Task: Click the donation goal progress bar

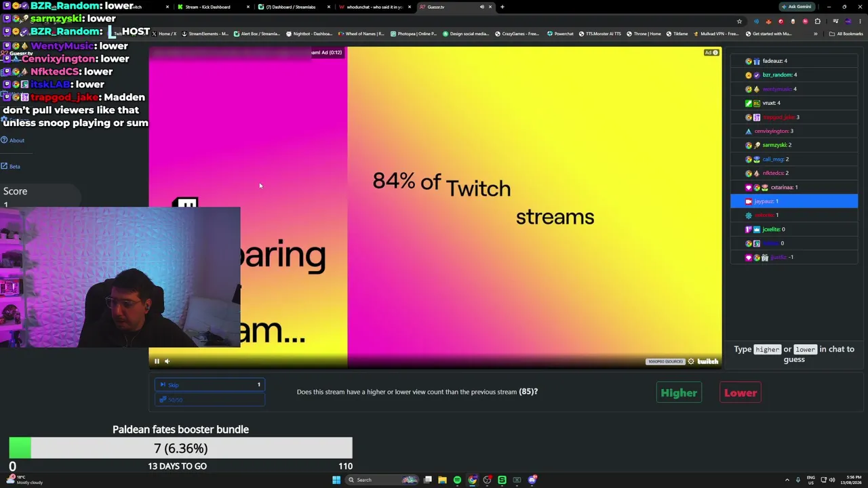Action: click(x=180, y=448)
